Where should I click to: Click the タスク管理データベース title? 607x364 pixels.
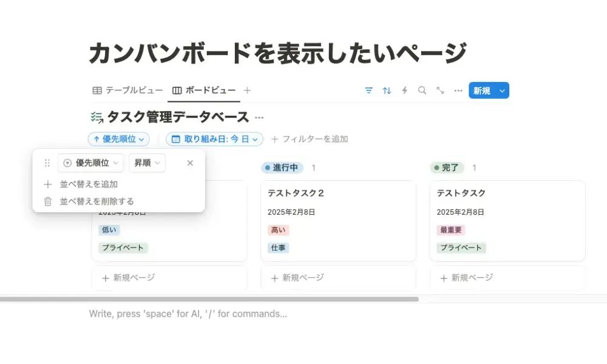point(178,117)
